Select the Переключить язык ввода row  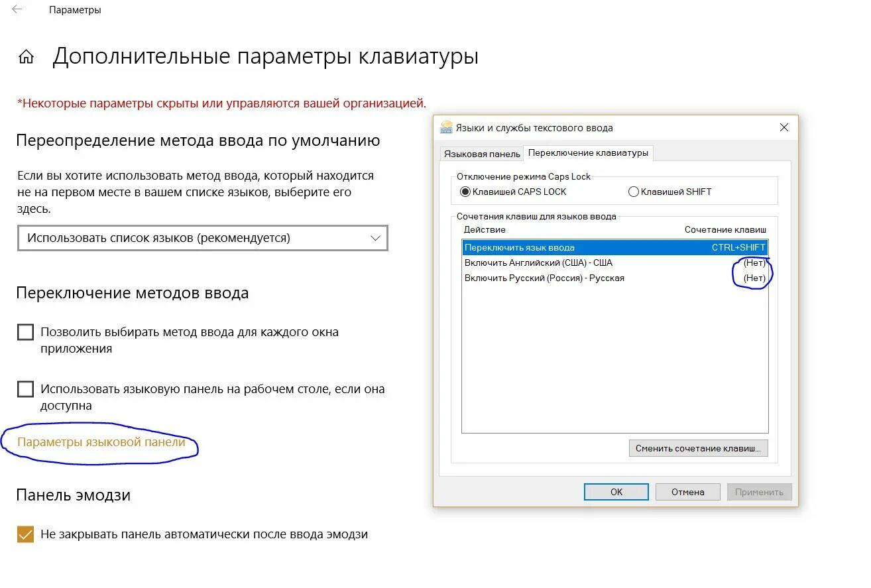pos(615,247)
